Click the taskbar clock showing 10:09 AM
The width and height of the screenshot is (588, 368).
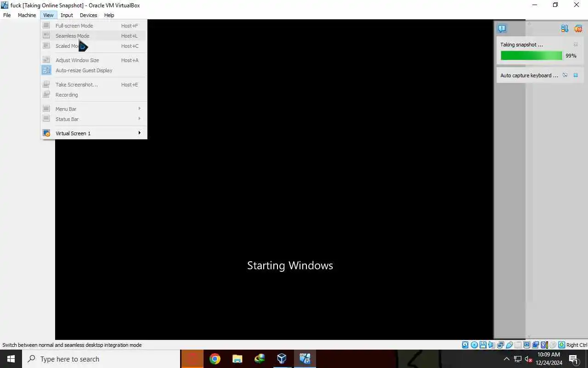548,359
